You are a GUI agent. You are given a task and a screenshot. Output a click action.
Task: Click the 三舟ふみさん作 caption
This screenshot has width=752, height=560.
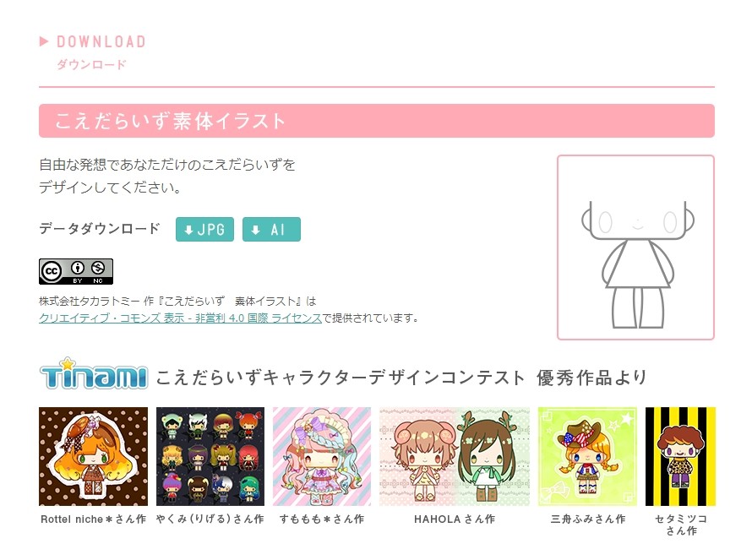(588, 519)
